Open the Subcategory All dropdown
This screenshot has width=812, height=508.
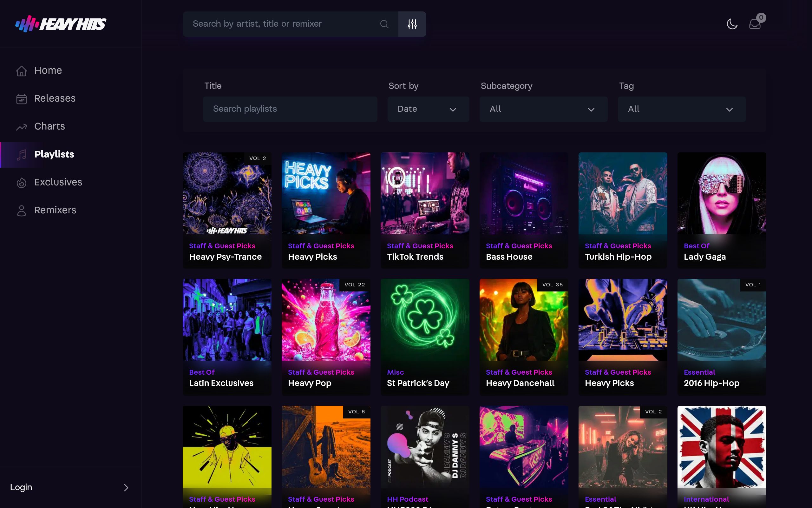click(543, 109)
